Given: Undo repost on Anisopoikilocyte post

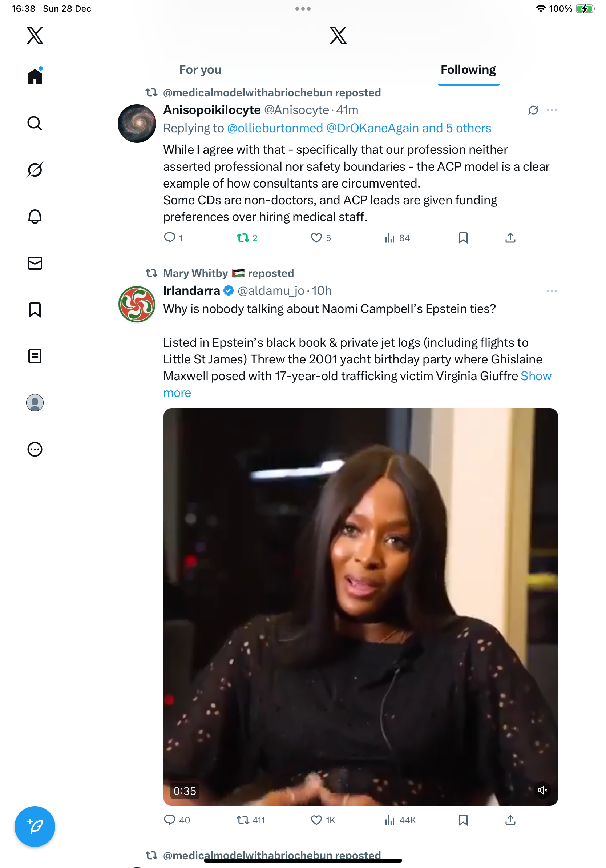Looking at the screenshot, I should [243, 238].
